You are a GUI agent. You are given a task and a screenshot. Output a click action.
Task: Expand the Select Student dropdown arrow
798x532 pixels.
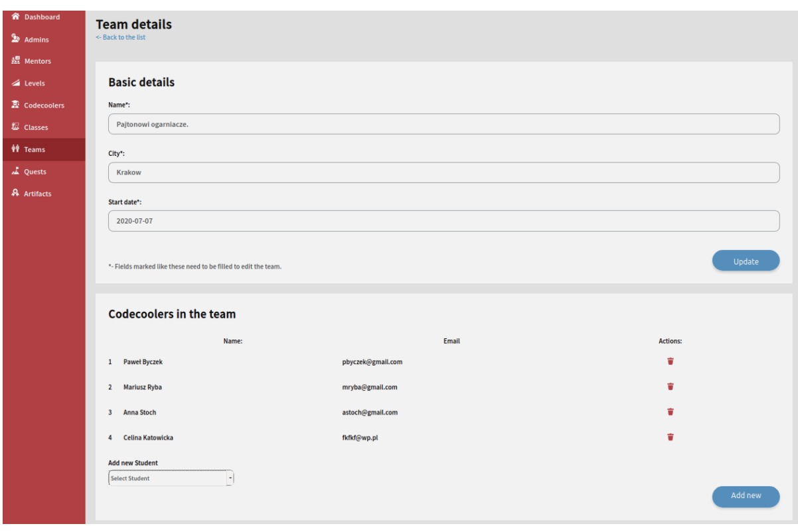pos(230,478)
